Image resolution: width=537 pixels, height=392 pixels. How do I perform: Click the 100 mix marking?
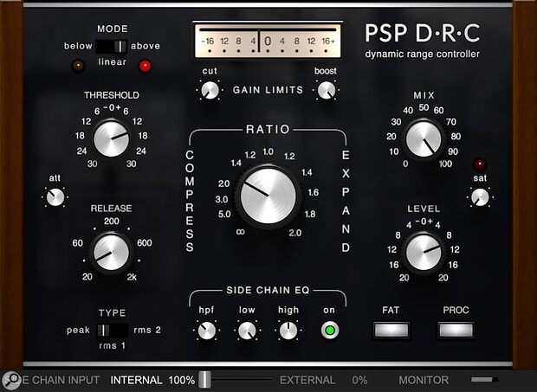(445, 164)
